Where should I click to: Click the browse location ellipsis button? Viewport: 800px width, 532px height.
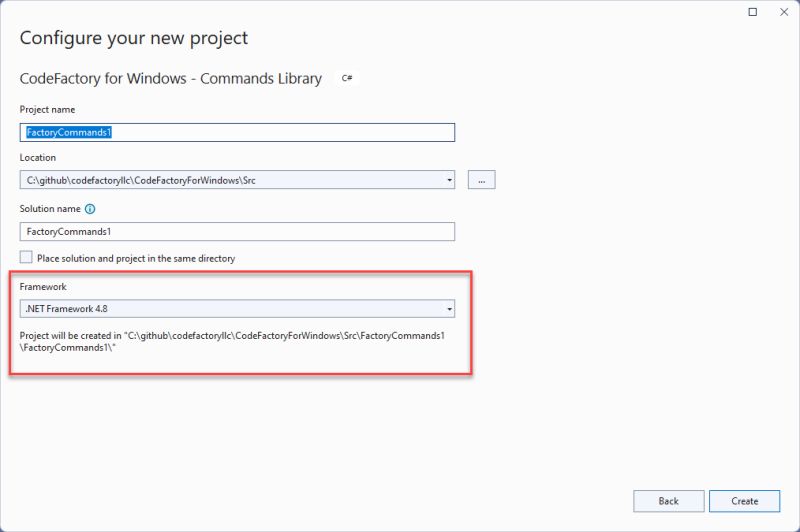tap(481, 180)
